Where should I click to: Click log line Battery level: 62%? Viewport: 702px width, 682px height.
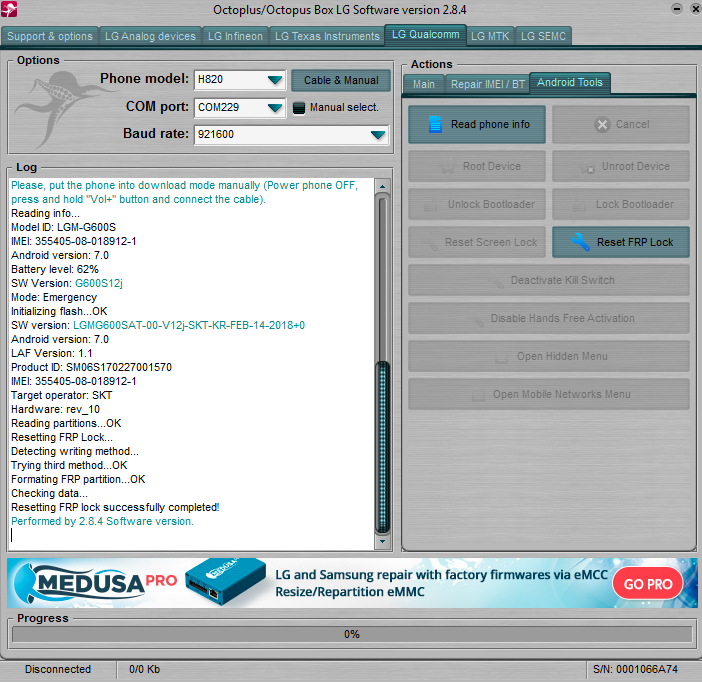[55, 269]
